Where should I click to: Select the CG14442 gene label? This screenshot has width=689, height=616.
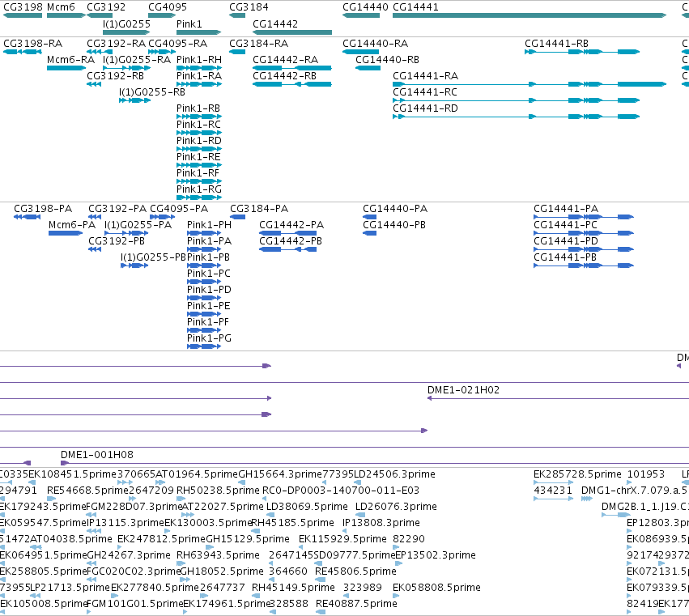point(275,24)
